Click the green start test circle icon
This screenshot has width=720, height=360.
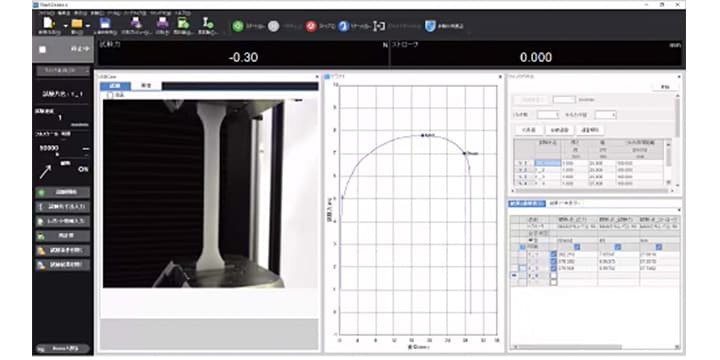(x=238, y=26)
